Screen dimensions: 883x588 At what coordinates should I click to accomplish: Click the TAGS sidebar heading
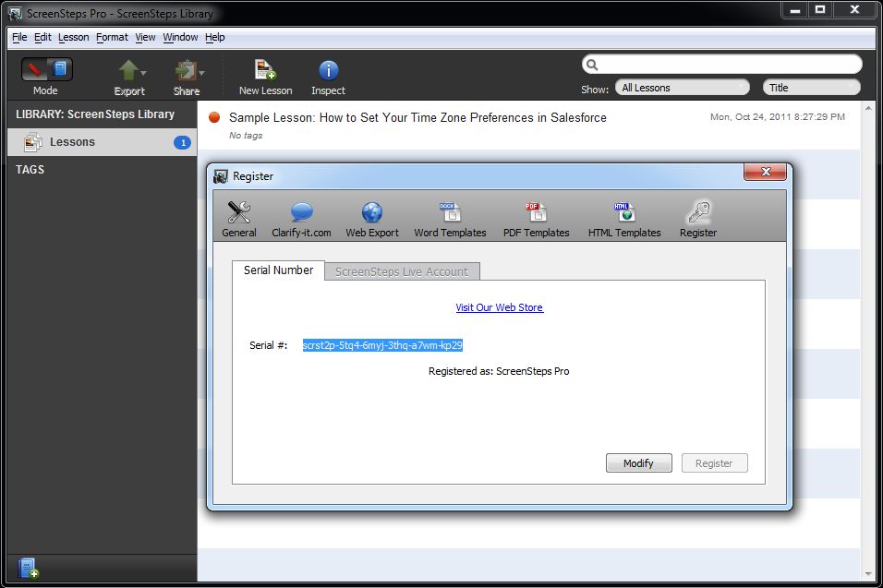[x=30, y=169]
